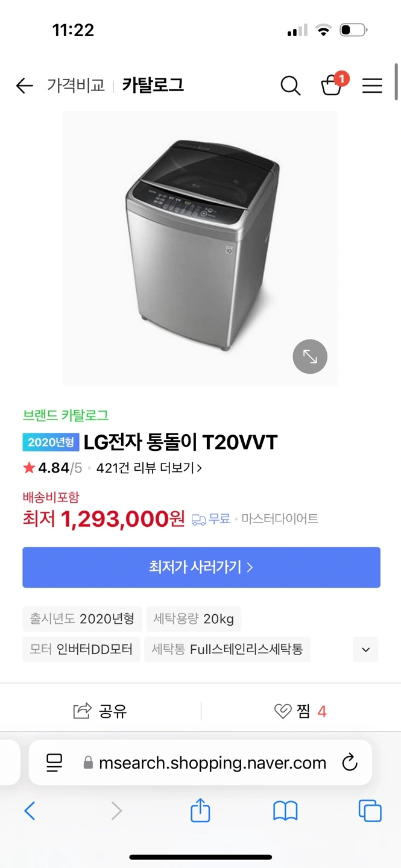Expand the product image fullscreen
Screen dimensions: 401x868
(310, 357)
